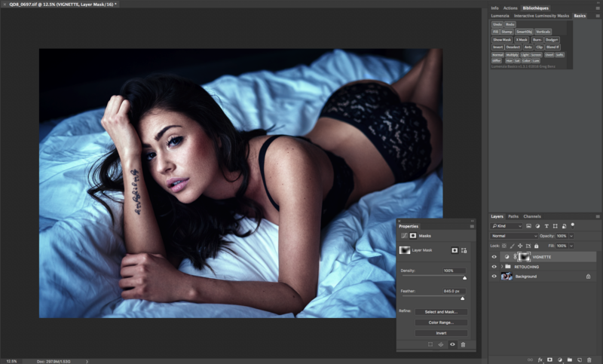
Task: Click the load selection from mask icon
Action: coord(430,344)
